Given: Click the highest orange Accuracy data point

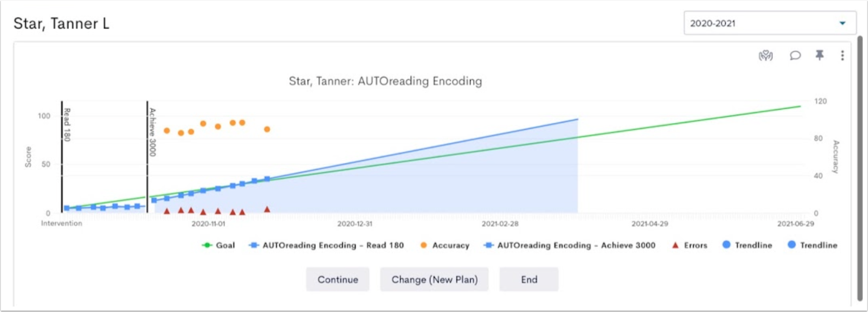Looking at the screenshot, I should point(242,123).
